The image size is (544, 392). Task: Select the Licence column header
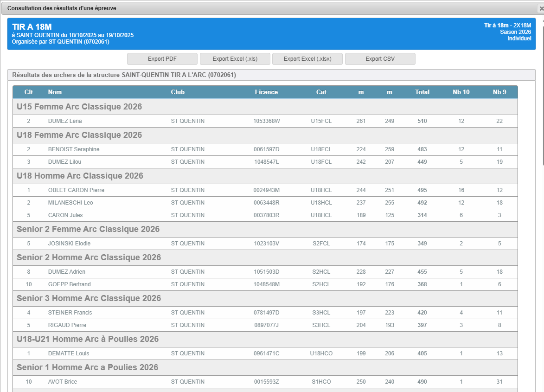tap(266, 92)
